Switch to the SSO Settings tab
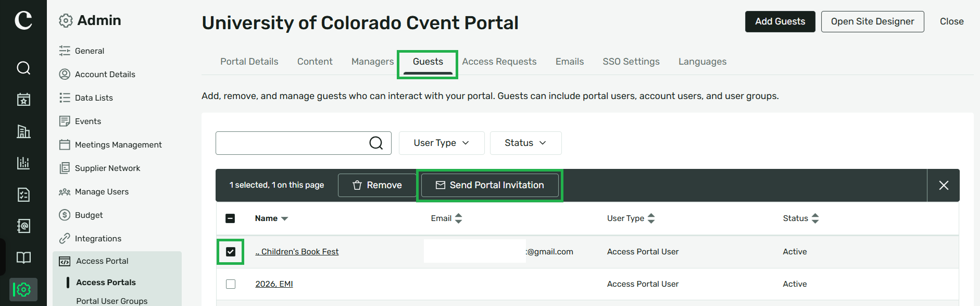 coord(631,62)
